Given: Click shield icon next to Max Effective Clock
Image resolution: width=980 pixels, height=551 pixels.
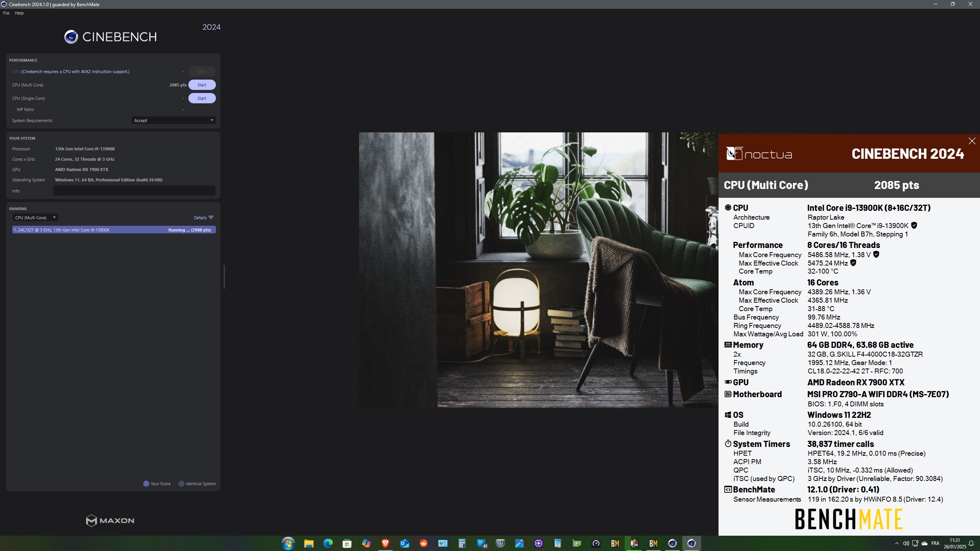Looking at the screenshot, I should 853,262.
